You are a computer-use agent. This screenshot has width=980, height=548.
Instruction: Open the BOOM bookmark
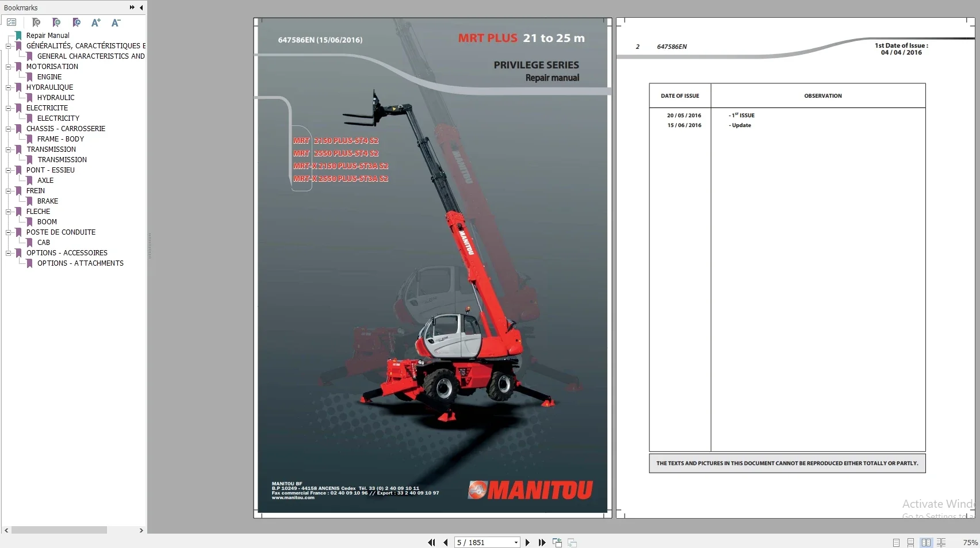pyautogui.click(x=47, y=222)
